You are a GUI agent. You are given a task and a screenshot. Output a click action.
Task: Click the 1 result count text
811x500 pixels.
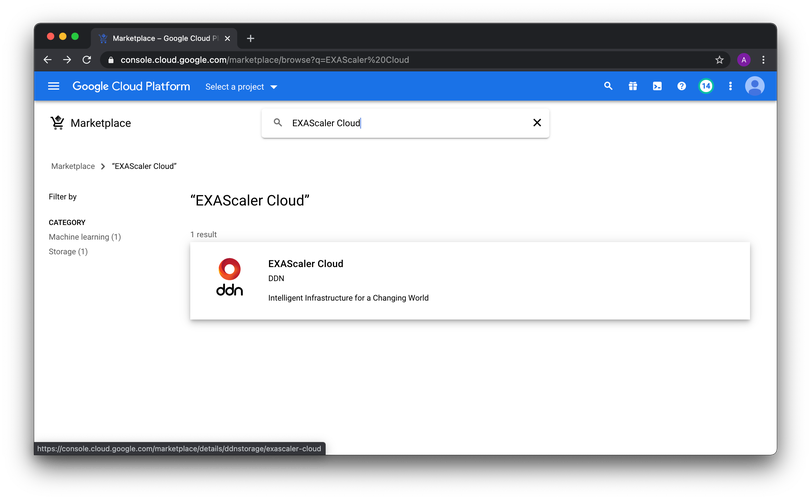pos(203,234)
